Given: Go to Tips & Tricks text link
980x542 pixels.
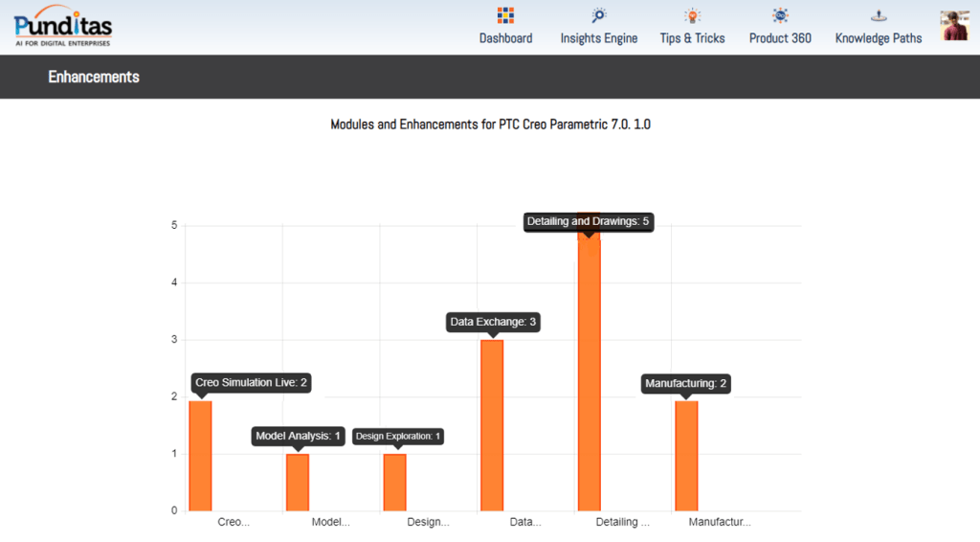Looking at the screenshot, I should [x=692, y=38].
